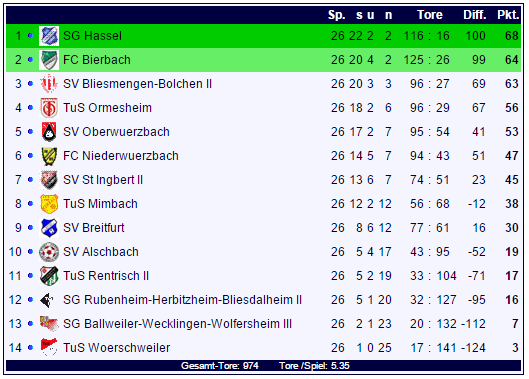Click the Tore column header
Screen dimensions: 529x379
429,15
